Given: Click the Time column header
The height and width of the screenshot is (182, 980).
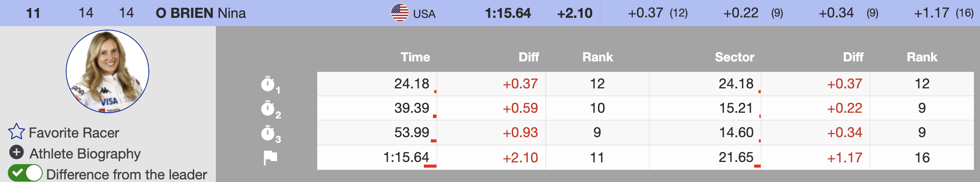Looking at the screenshot, I should [415, 57].
